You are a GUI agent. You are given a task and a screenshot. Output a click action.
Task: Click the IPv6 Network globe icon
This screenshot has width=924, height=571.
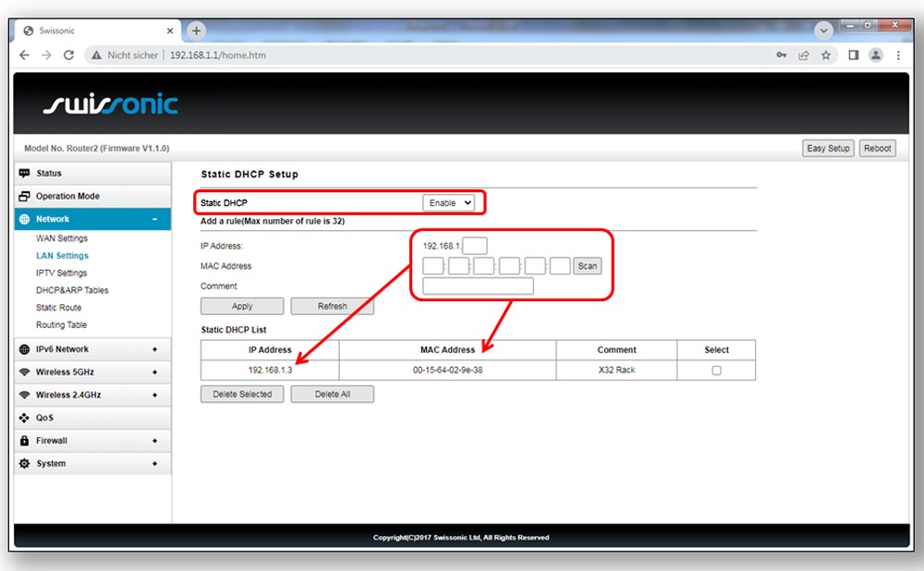pyautogui.click(x=25, y=349)
